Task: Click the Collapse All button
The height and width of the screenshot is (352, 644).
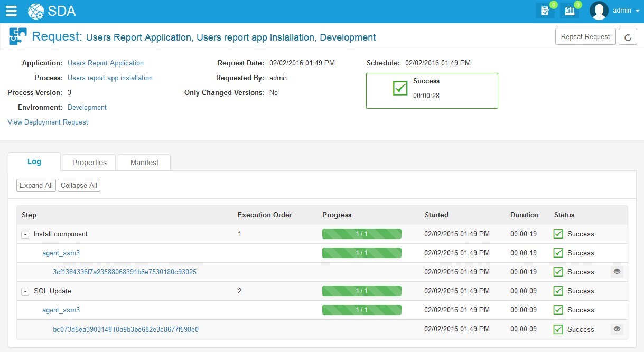Action: point(79,185)
